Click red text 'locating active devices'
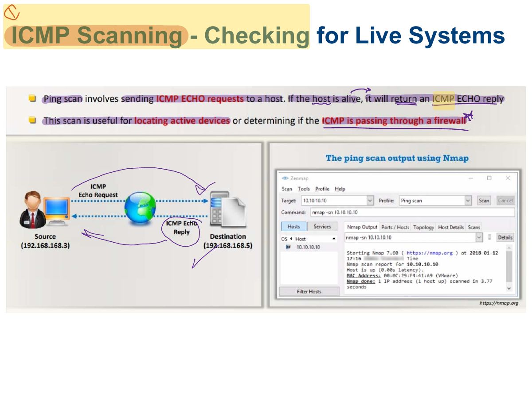 pyautogui.click(x=182, y=120)
